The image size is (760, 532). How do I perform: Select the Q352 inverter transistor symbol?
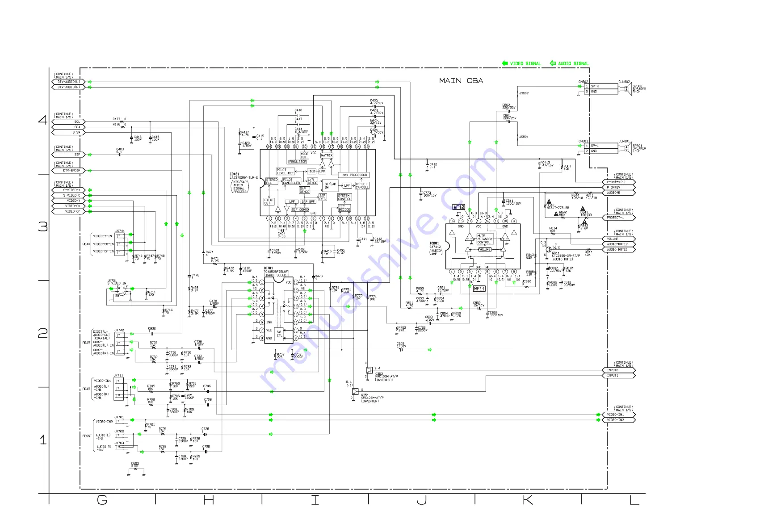tap(369, 370)
